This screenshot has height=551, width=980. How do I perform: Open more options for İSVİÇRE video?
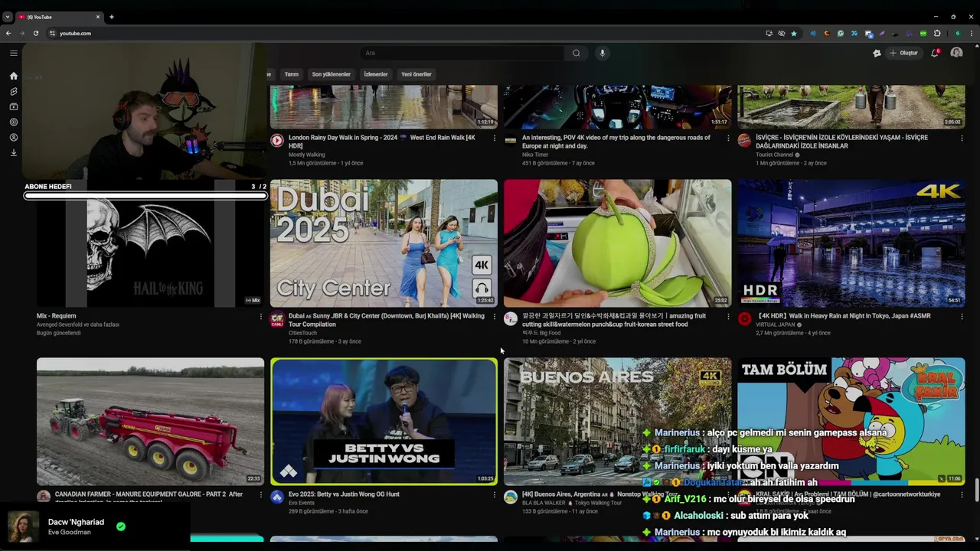[x=962, y=139]
